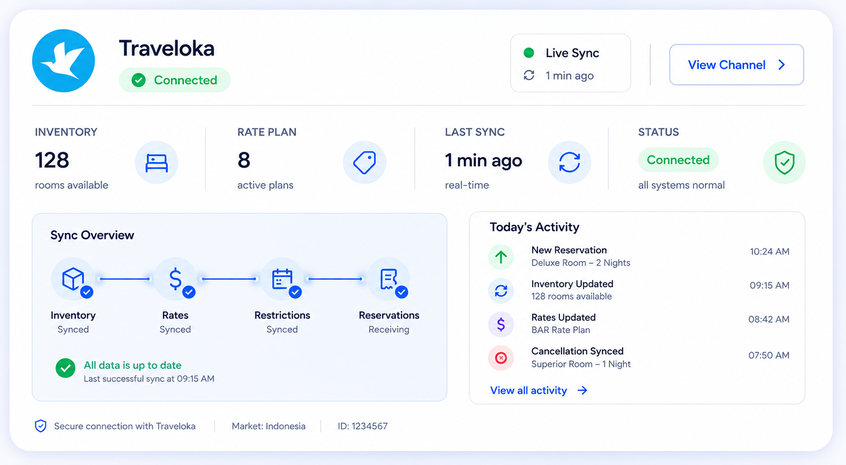The image size is (846, 465).
Task: Click the green Live Sync status dot
Action: coord(529,53)
